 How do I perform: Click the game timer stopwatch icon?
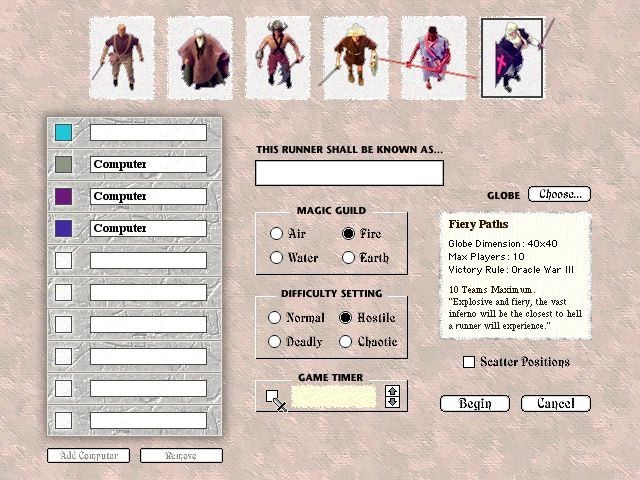[x=276, y=399]
